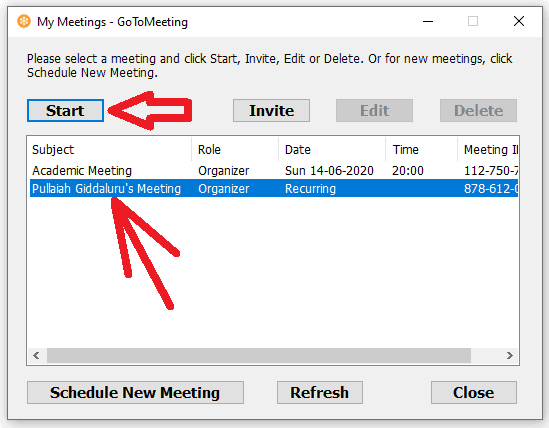Minimize the My Meetings window
This screenshot has height=428, width=549.
(428, 21)
